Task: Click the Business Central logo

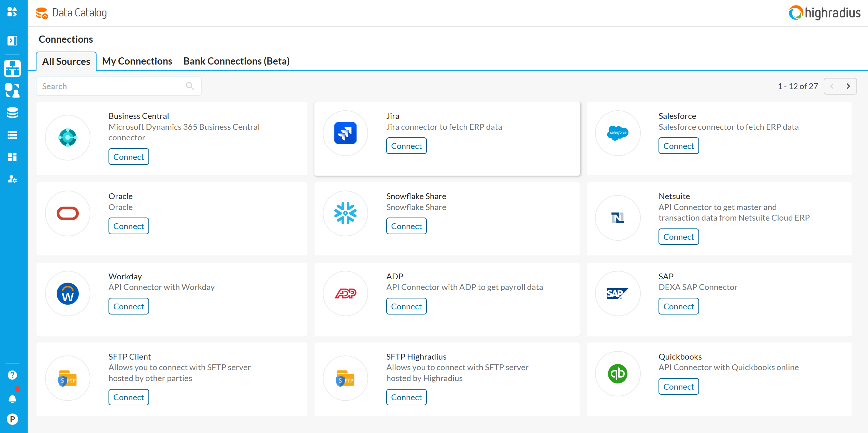Action: 68,138
